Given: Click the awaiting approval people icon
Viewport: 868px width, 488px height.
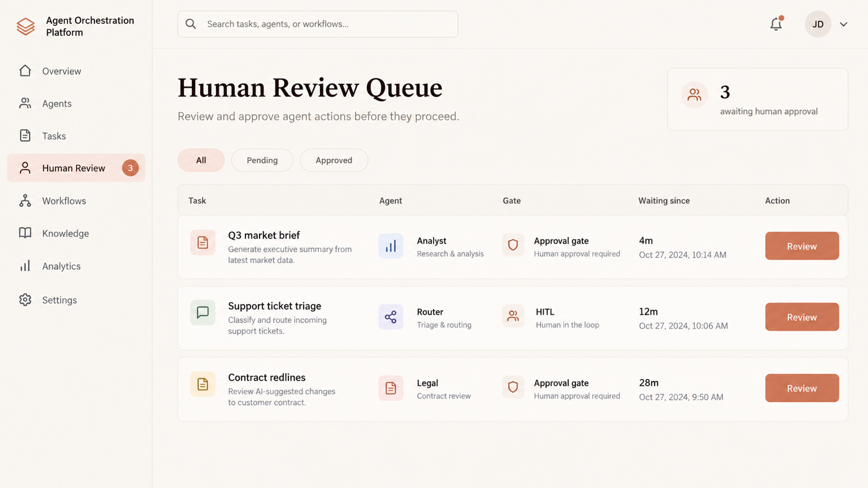Looking at the screenshot, I should 694,95.
